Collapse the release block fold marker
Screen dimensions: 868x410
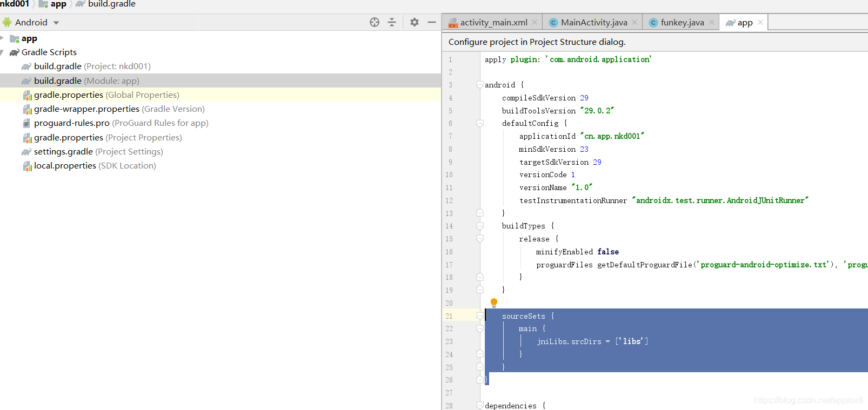point(480,239)
